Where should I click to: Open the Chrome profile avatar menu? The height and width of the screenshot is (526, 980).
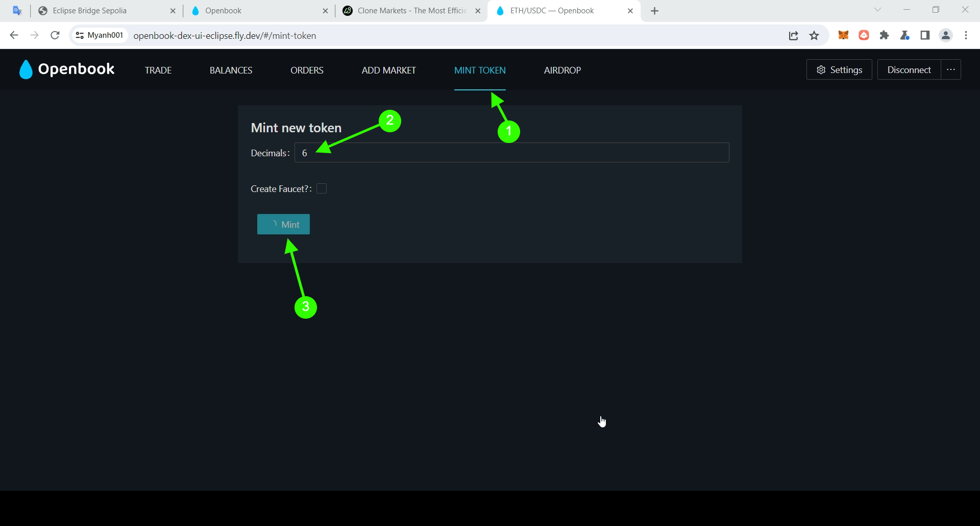click(946, 35)
